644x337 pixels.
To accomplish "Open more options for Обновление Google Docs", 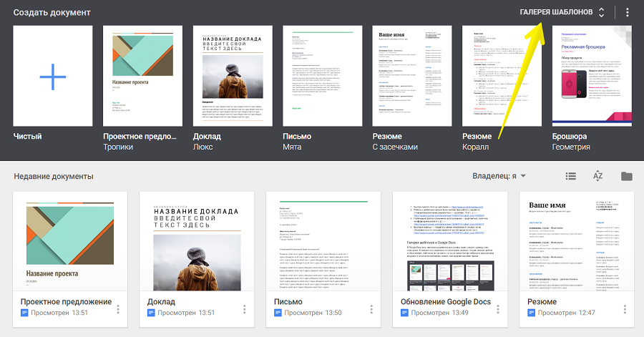I will pos(499,309).
